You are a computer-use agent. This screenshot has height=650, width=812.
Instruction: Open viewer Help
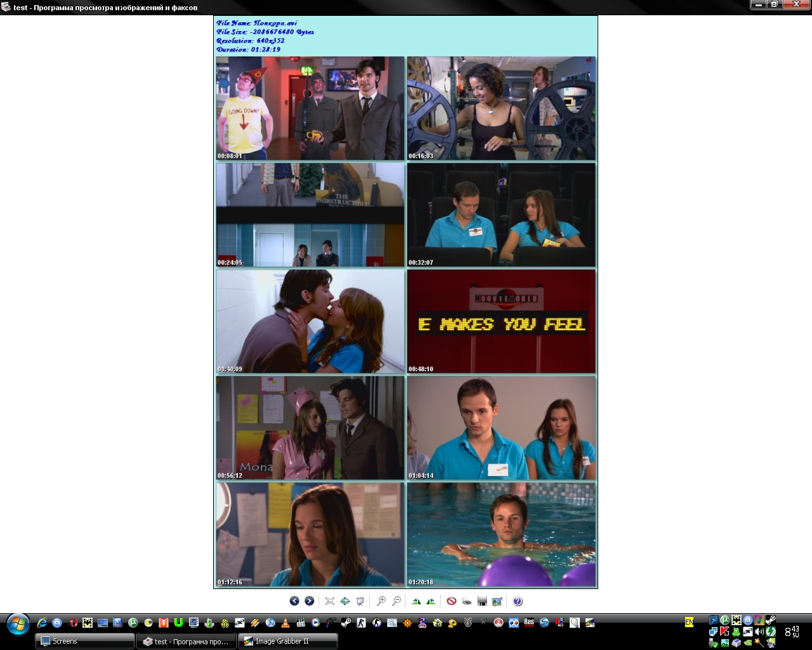pos(518,601)
